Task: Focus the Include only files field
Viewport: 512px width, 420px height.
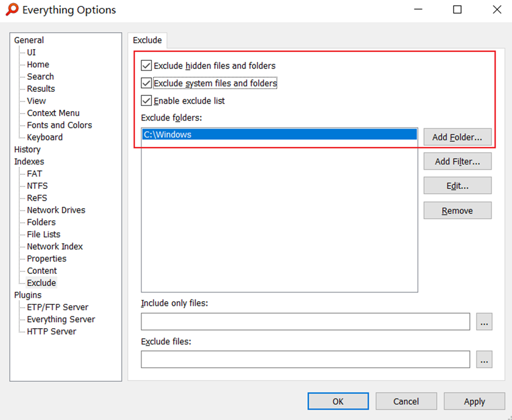Action: [305, 322]
